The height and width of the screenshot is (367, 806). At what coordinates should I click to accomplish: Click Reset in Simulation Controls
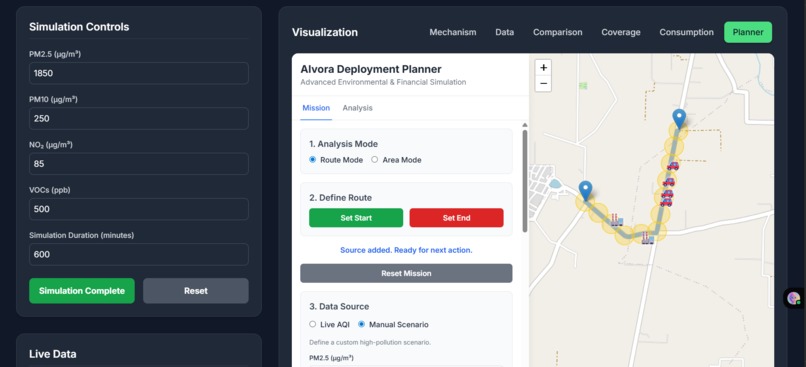[196, 291]
